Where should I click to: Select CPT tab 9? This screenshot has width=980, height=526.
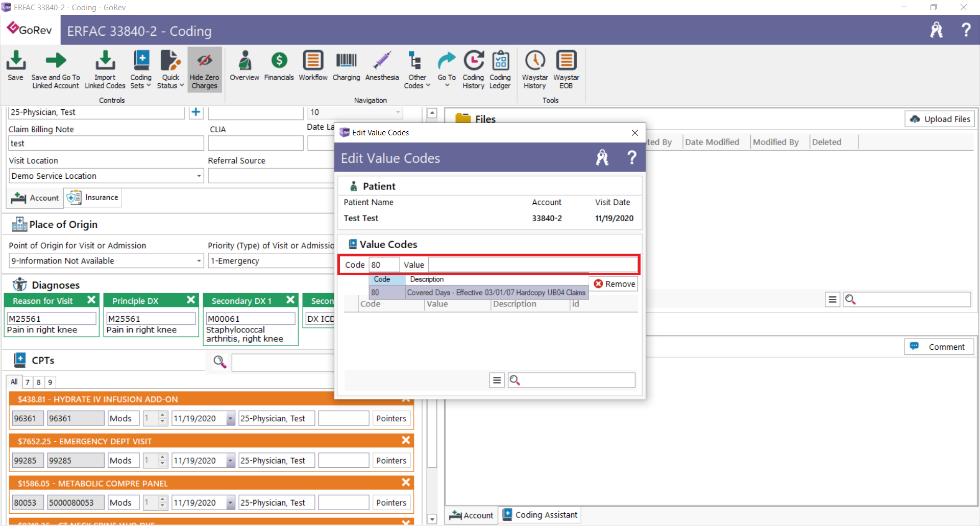click(50, 382)
